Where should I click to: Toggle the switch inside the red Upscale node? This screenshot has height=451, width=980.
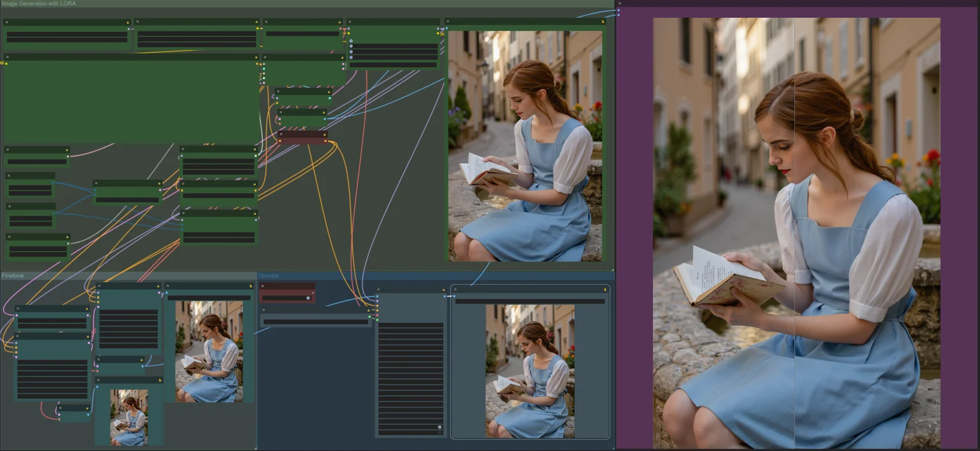(x=308, y=298)
